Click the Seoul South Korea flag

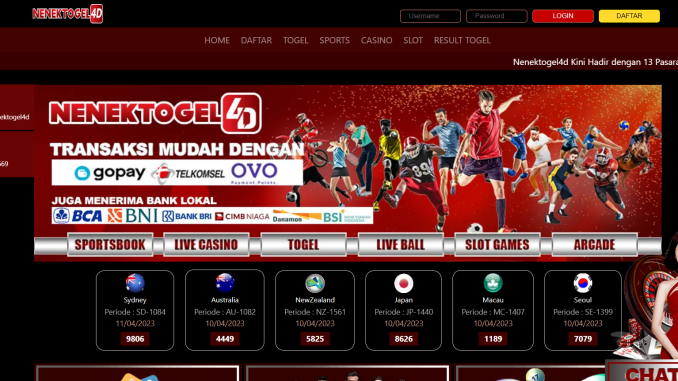tap(583, 283)
